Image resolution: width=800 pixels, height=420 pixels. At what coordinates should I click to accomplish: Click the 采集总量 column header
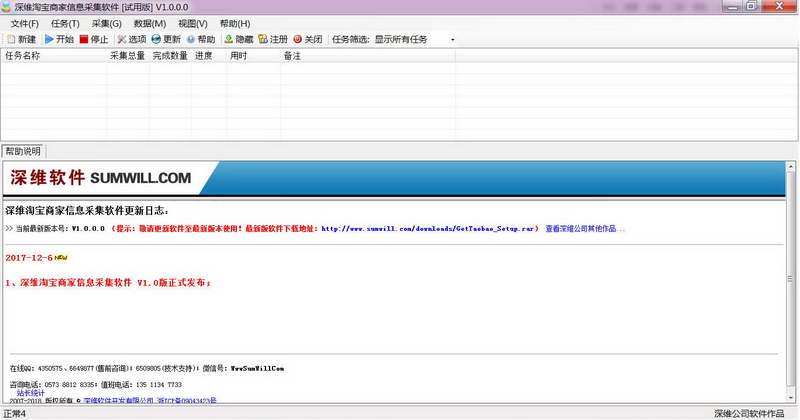[x=128, y=56]
